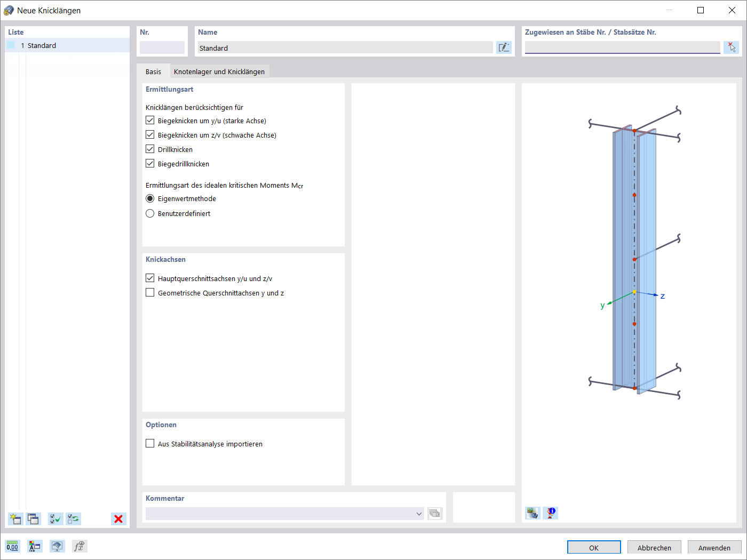Select the Standard row in Liste
Viewport: 747px width, 560px height.
[67, 45]
